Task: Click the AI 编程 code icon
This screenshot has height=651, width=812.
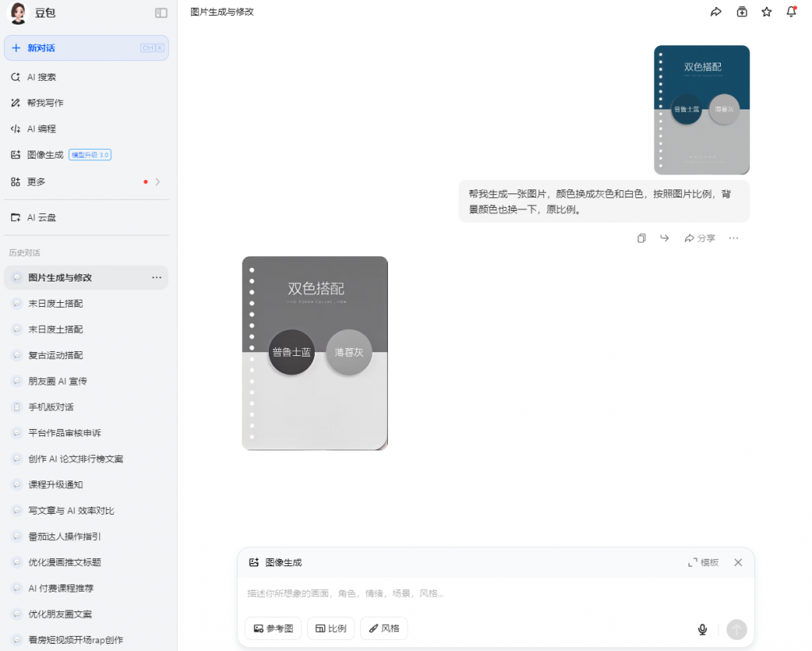Action: coord(16,129)
